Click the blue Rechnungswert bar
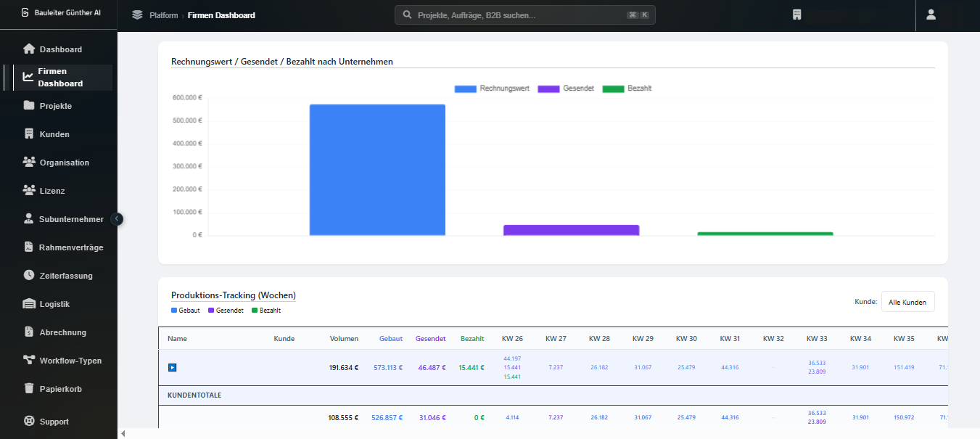The width and height of the screenshot is (980, 439). (377, 170)
